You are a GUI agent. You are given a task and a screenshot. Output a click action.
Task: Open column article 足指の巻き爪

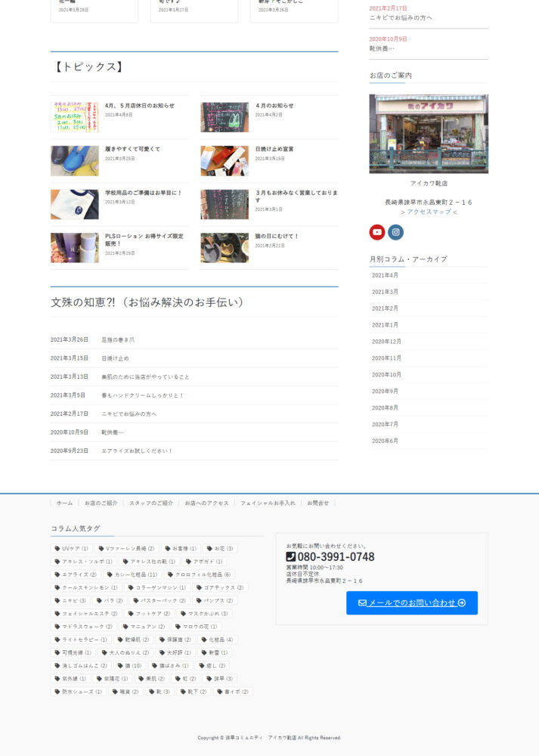point(118,340)
